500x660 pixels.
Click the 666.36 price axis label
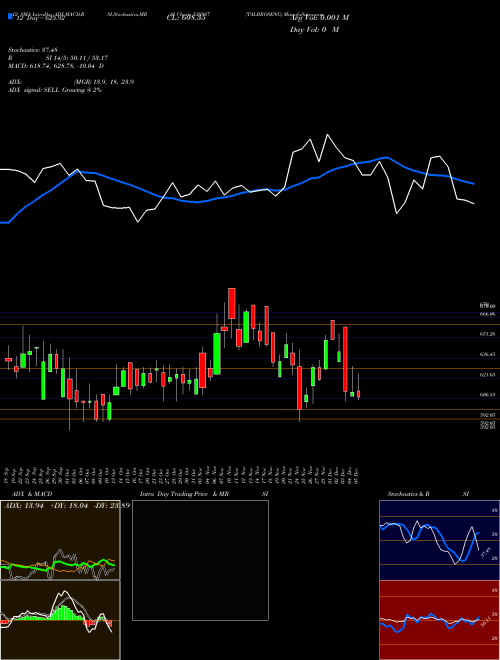(x=487, y=314)
